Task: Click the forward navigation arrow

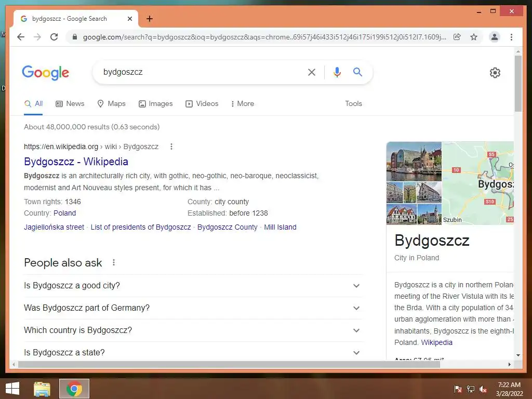Action: pyautogui.click(x=37, y=37)
